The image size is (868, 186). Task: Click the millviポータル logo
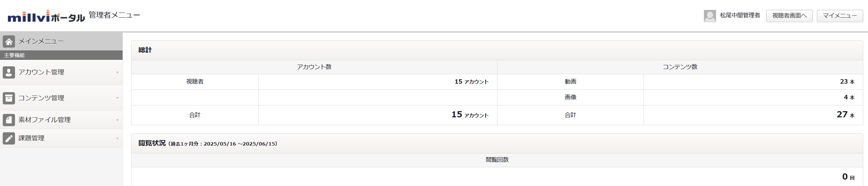46,16
